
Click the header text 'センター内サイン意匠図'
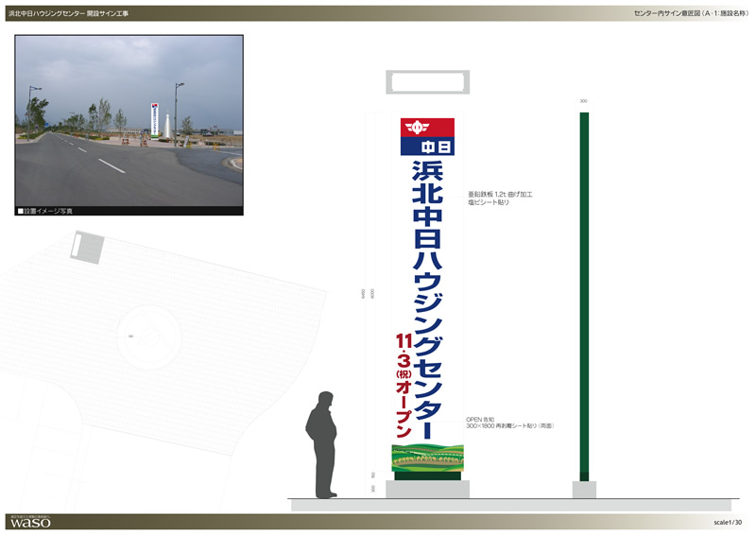[667, 13]
